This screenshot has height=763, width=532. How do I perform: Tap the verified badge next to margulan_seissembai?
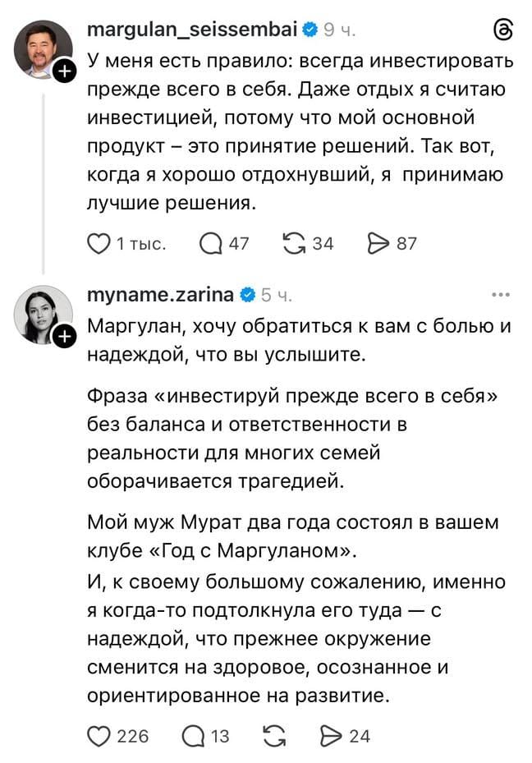310,30
